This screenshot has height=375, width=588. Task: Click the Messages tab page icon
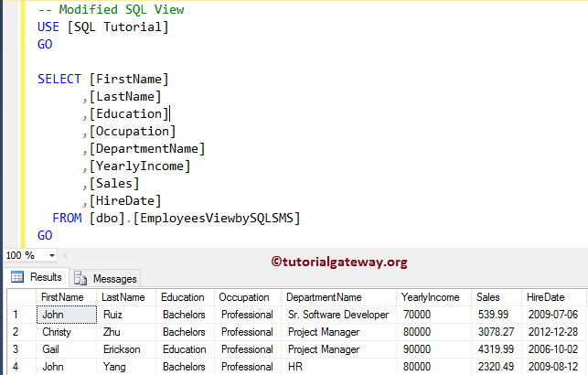pos(81,278)
